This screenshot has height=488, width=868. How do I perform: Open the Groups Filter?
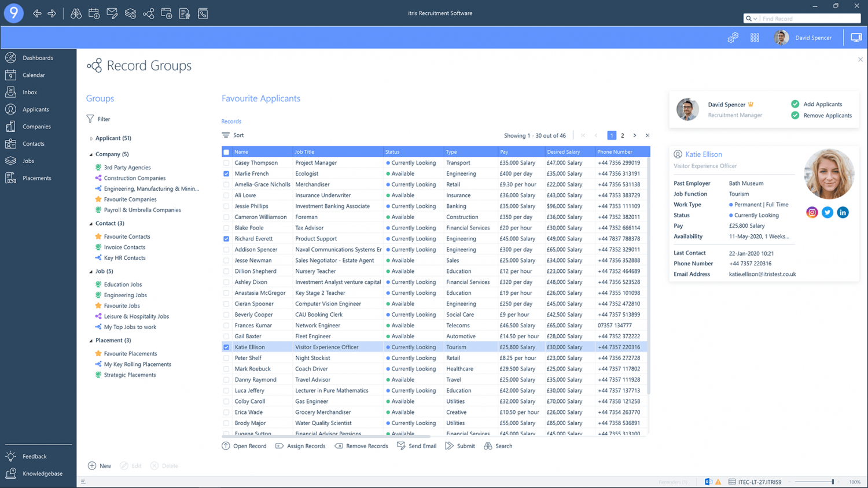pos(98,119)
